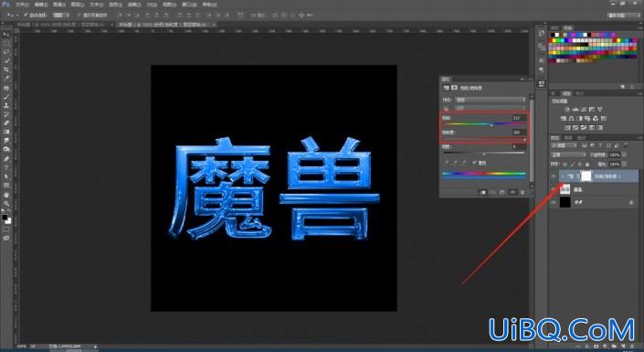
Task: Toggle adjustment visibility eye in Properties panel
Action: click(x=512, y=192)
